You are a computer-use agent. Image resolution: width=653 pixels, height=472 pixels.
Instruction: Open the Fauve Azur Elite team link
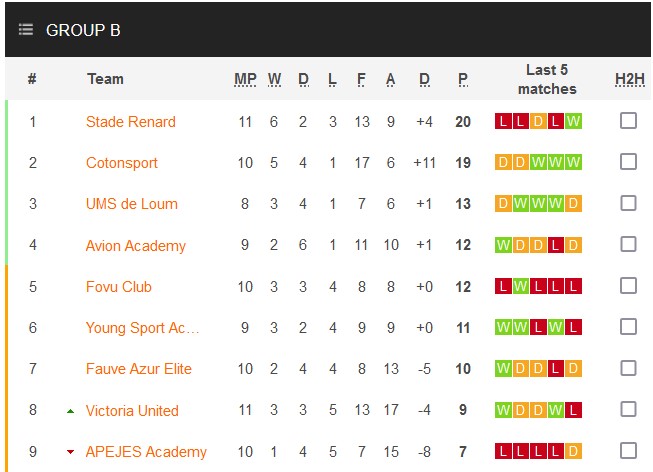point(139,369)
